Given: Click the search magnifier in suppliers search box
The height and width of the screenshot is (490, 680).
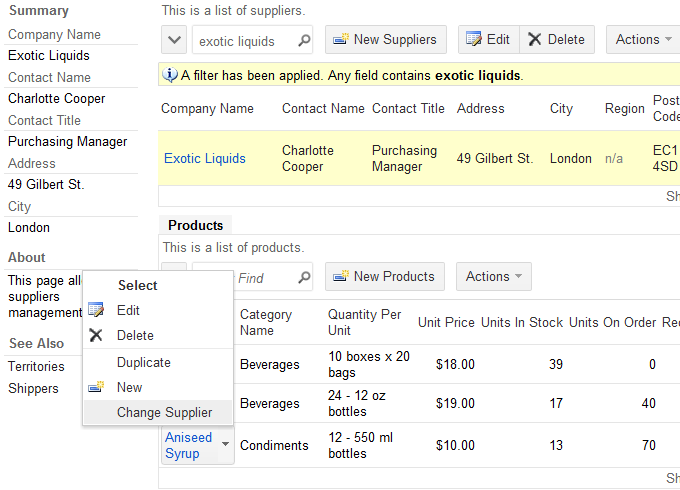Looking at the screenshot, I should (x=304, y=40).
